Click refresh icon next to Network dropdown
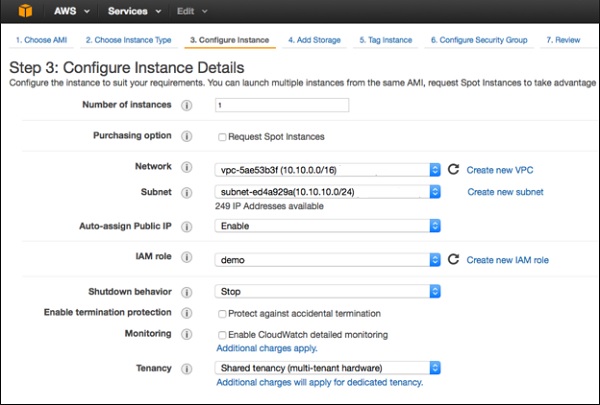The height and width of the screenshot is (405, 600). point(453,169)
